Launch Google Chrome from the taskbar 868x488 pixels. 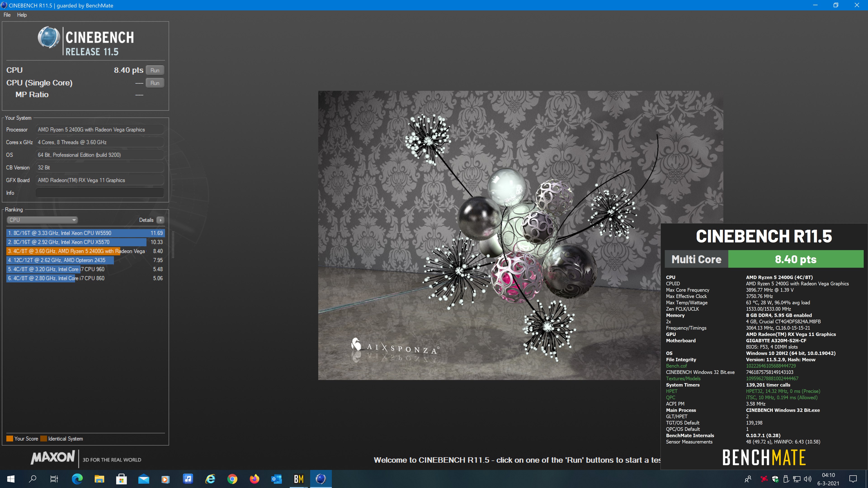232,479
